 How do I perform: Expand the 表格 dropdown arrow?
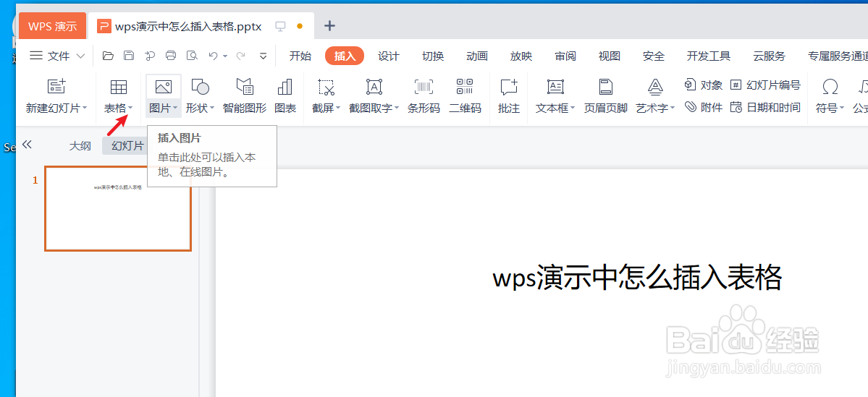pyautogui.click(x=130, y=108)
